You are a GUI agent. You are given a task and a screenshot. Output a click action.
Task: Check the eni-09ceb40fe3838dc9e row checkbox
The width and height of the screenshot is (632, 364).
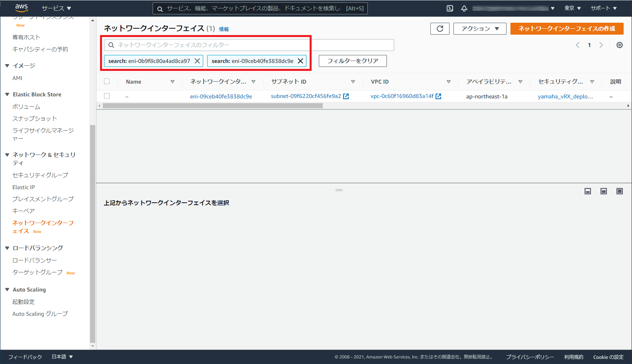[107, 96]
